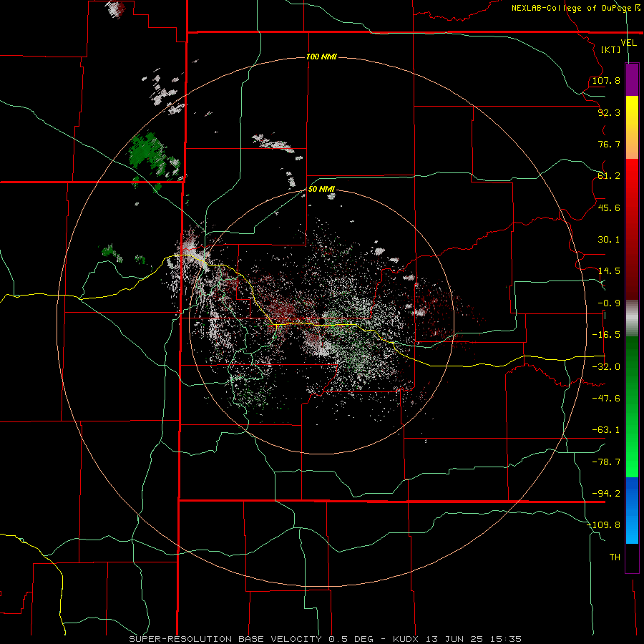Image resolution: width=644 pixels, height=644 pixels.
Task: Click the -78.7 velocity scale value
Action: coord(606,462)
